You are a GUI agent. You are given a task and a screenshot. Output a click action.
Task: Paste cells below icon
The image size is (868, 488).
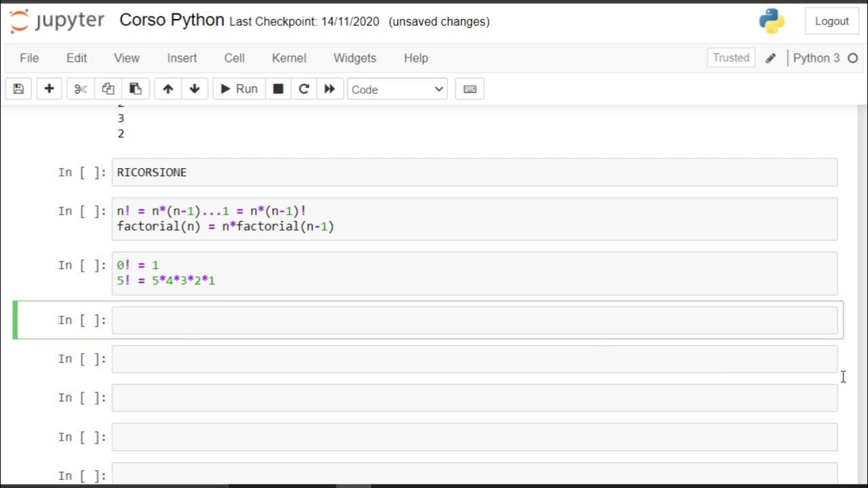(x=135, y=89)
